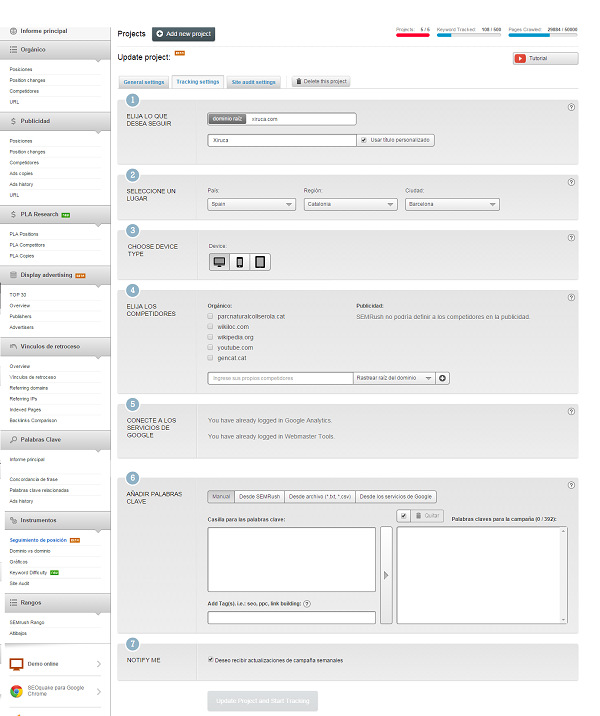Click the Keyword Tracked progress bar
Image resolution: width=600 pixels, height=716 pixels.
point(469,35)
